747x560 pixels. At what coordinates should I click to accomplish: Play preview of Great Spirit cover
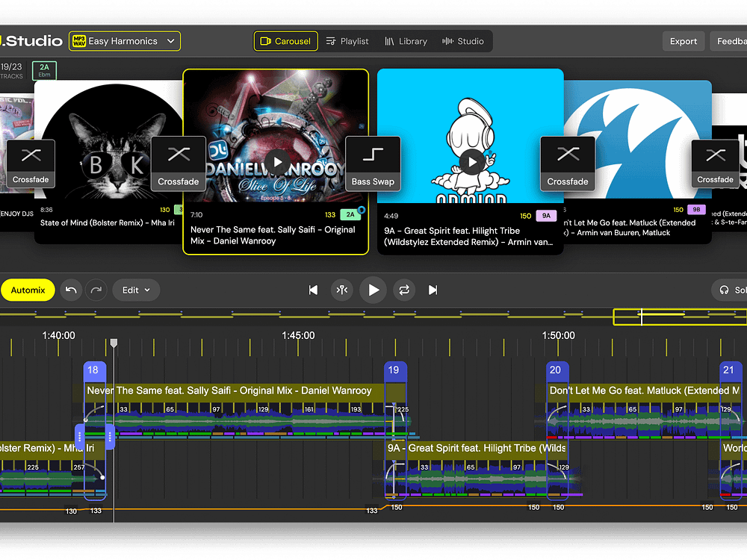click(471, 162)
